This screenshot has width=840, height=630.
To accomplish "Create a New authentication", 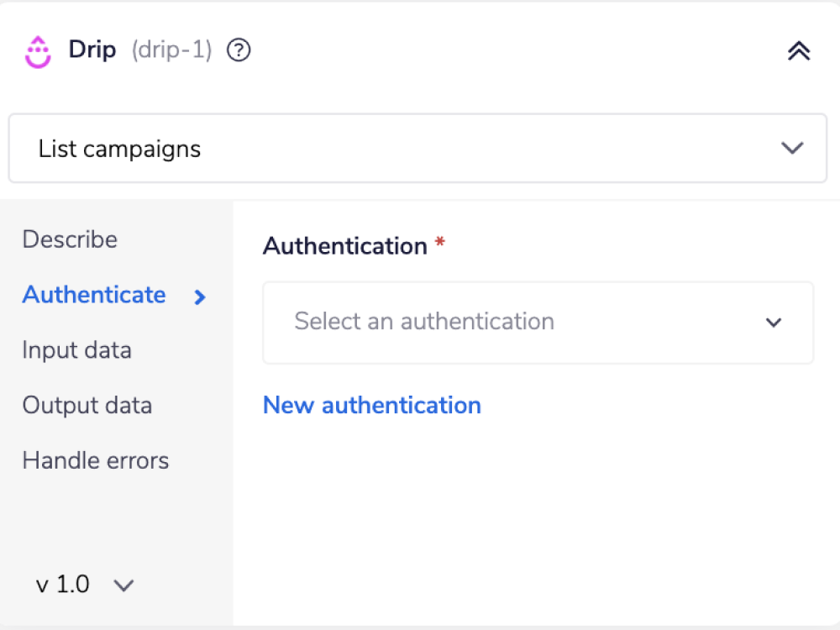I will (x=371, y=405).
